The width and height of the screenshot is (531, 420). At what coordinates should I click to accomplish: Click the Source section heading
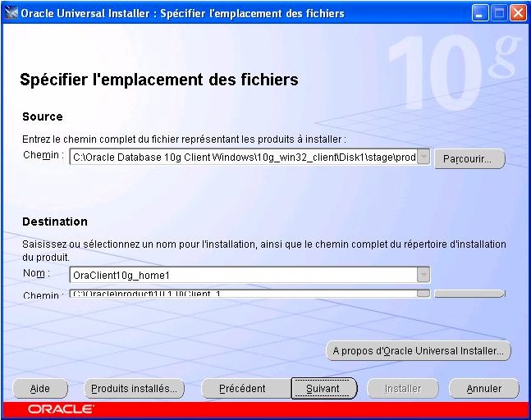(43, 116)
